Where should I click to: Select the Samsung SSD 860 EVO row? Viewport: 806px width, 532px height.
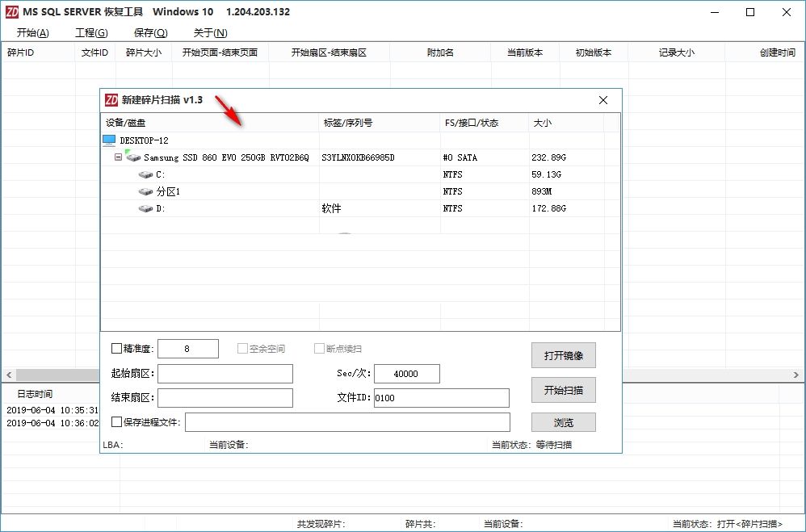[360, 157]
